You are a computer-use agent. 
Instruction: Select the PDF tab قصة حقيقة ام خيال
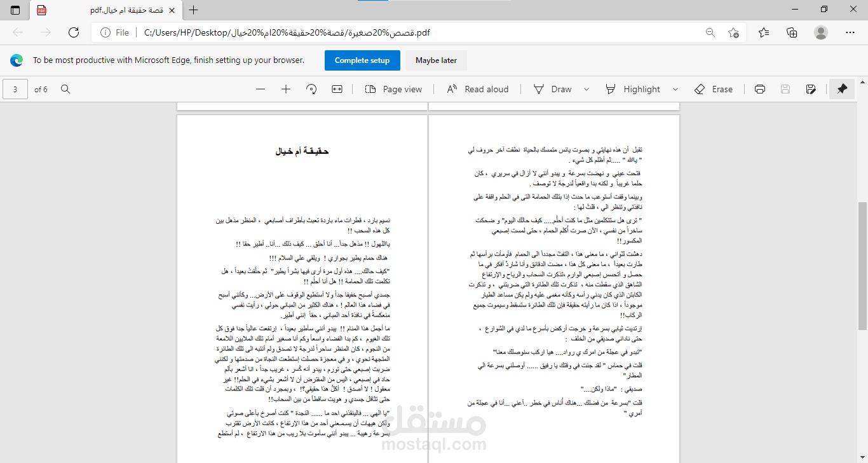105,10
